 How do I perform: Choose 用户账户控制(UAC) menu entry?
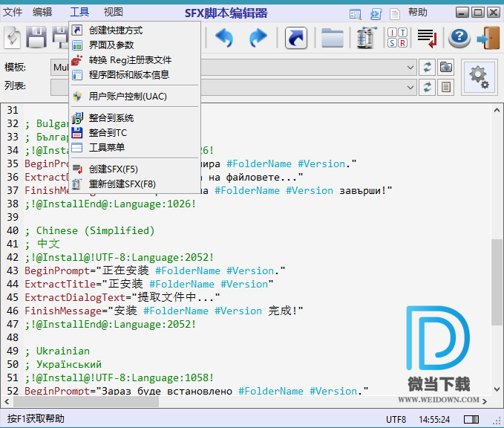point(127,97)
